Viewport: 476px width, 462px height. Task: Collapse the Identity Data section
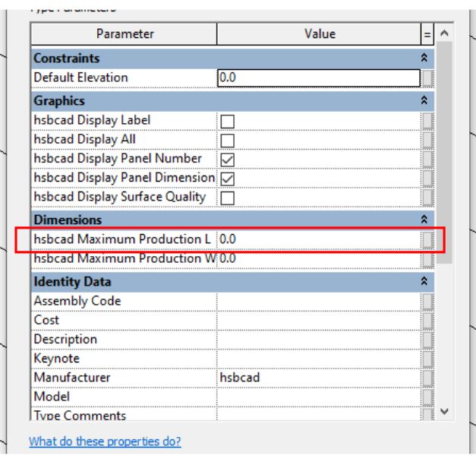pyautogui.click(x=424, y=282)
